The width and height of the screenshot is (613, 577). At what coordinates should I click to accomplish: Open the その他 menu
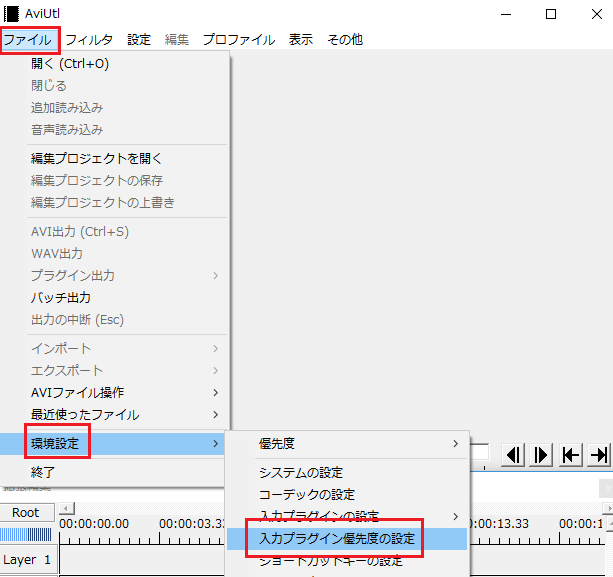(x=345, y=39)
